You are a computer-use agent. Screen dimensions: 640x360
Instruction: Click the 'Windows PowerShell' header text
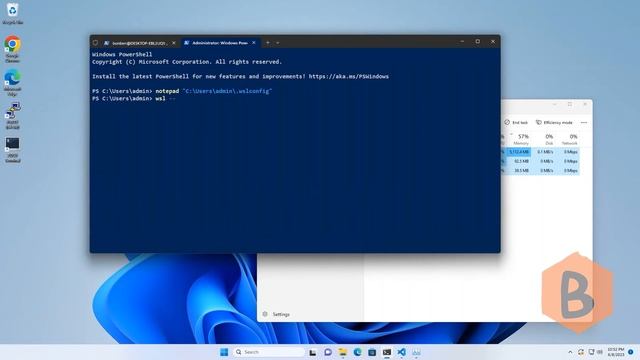[x=122, y=54]
